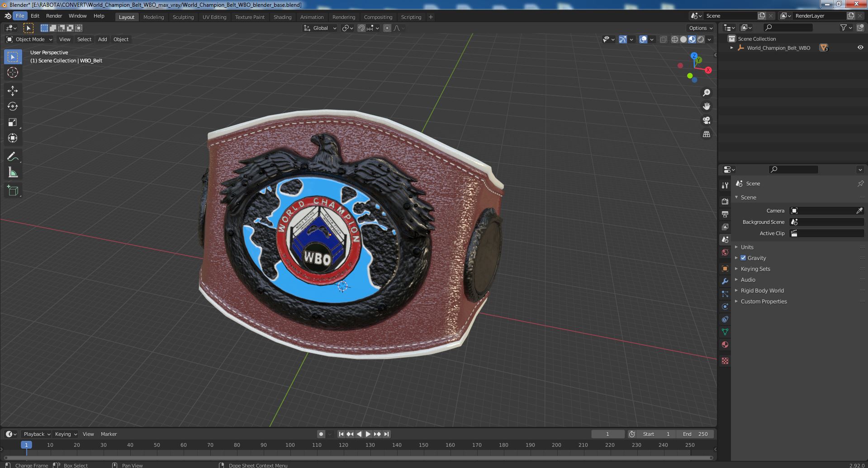Open the Global orientation dropdown
The width and height of the screenshot is (868, 468).
point(320,28)
